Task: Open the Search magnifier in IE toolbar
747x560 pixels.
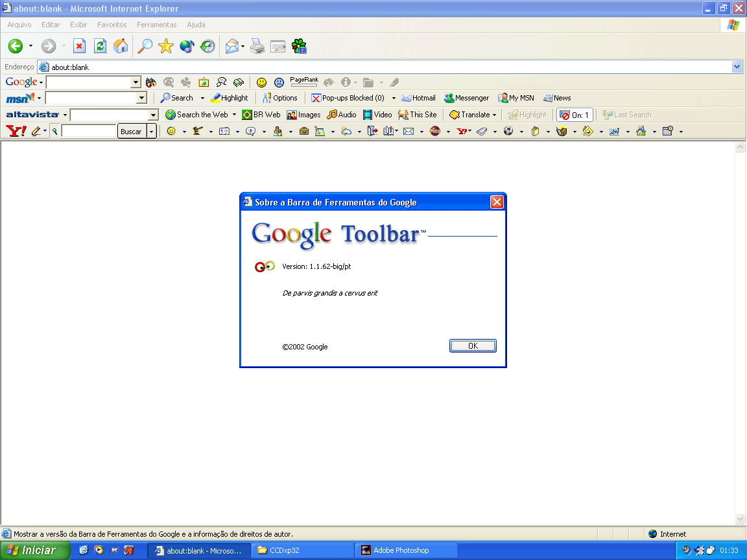Action: coord(145,46)
